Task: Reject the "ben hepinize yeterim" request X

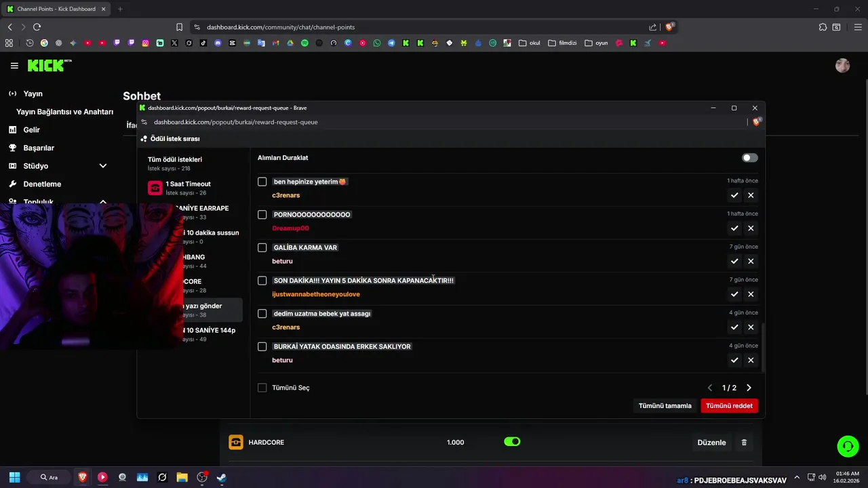Action: tap(751, 195)
